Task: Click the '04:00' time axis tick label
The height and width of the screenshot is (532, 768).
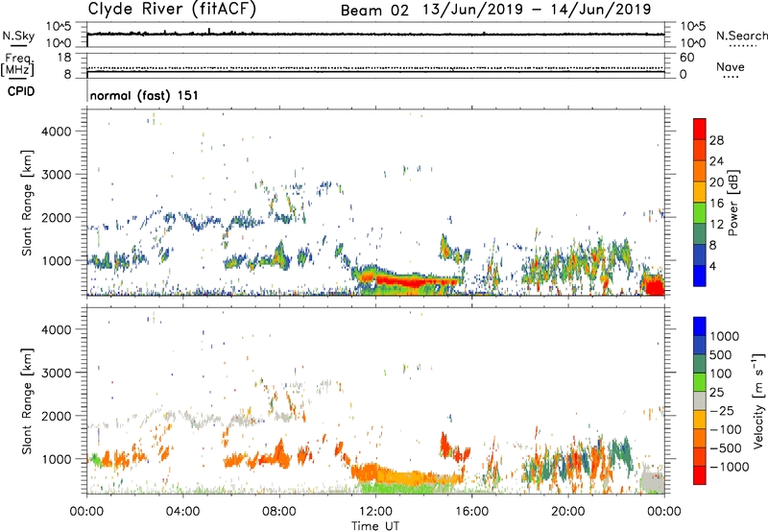Action: click(182, 512)
